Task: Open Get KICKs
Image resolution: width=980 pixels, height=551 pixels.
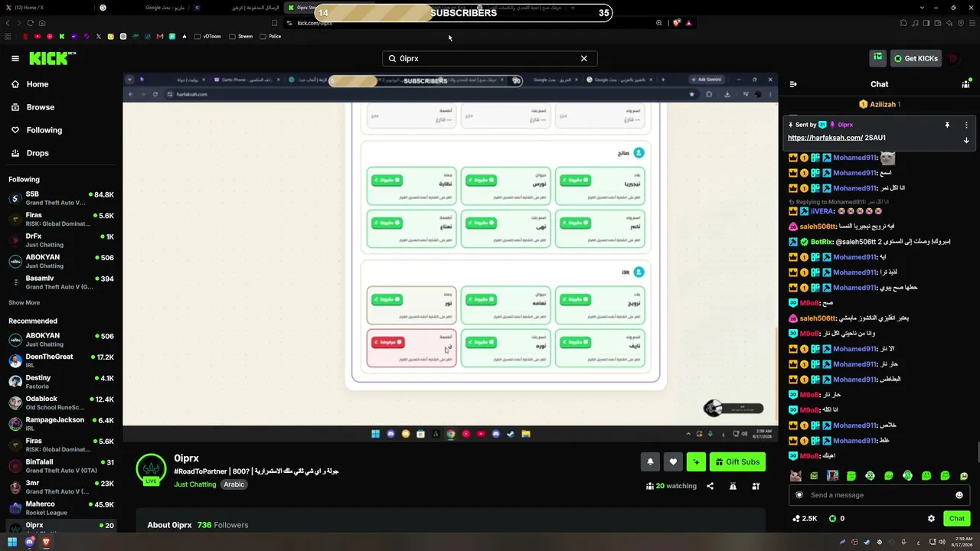Action: click(915, 58)
